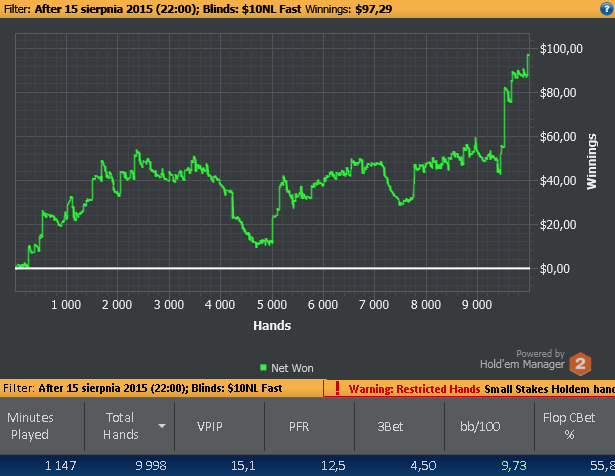This screenshot has width=615, height=476.
Task: Click the Powered by Hold'em Manager text
Action: [522, 359]
